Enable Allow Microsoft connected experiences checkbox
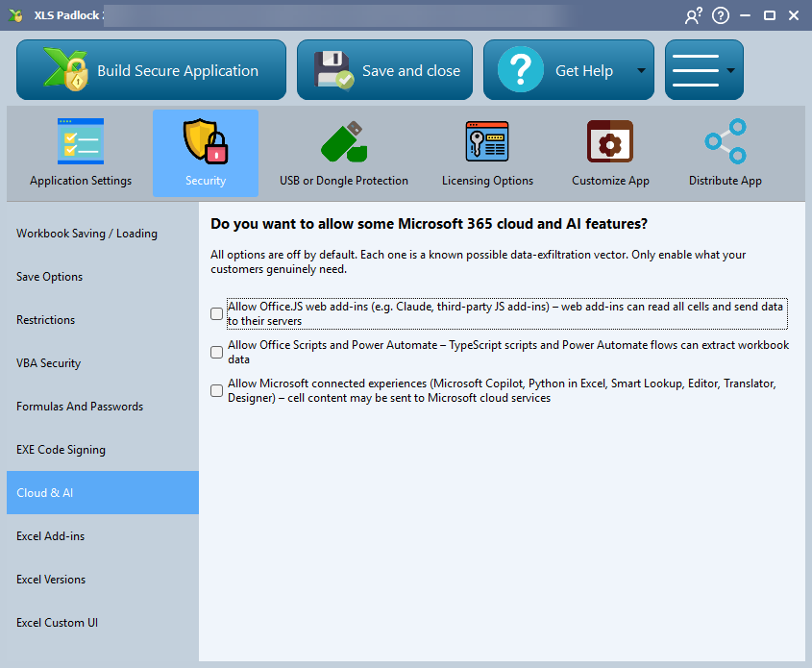This screenshot has width=812, height=668. (217, 390)
